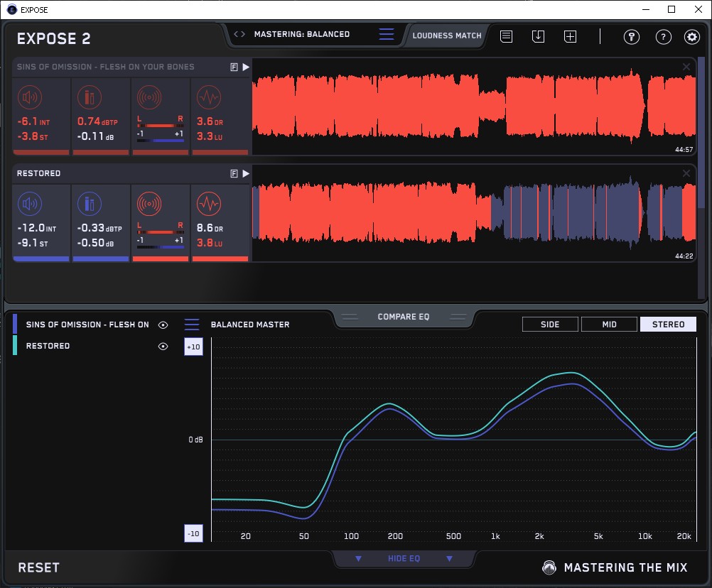Select Restored in the EQ legend

click(48, 346)
